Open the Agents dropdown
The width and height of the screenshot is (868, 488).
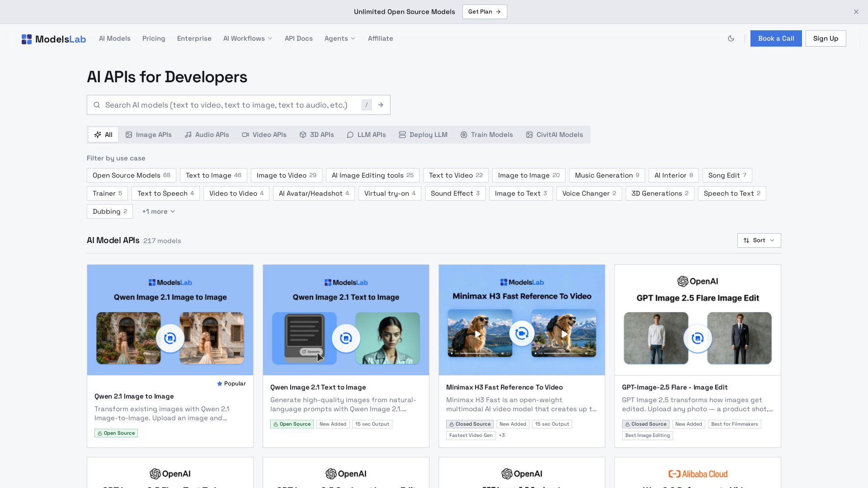(340, 38)
